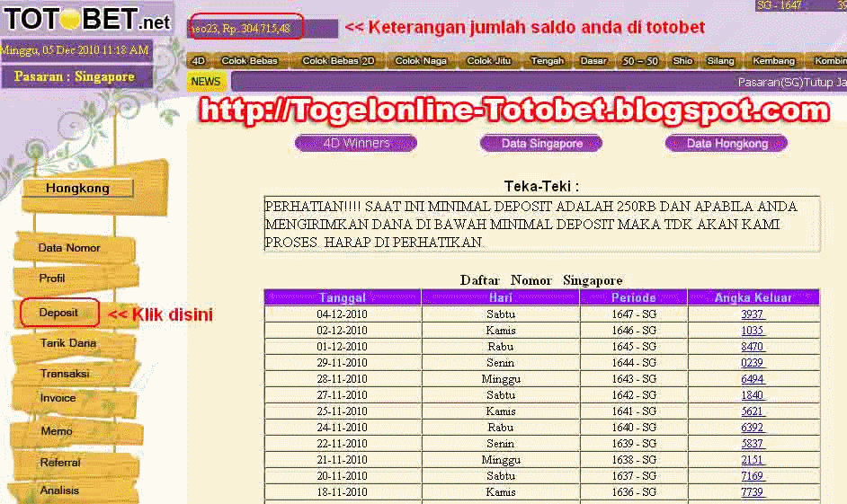Select Colok Bebas 2D menu
This screenshot has height=504, width=847.
(338, 60)
